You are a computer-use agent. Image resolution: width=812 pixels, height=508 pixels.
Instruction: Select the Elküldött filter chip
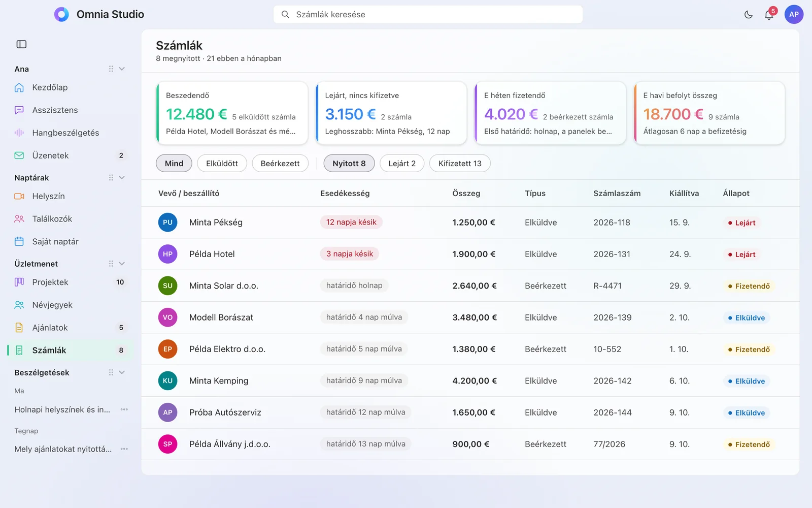point(222,163)
